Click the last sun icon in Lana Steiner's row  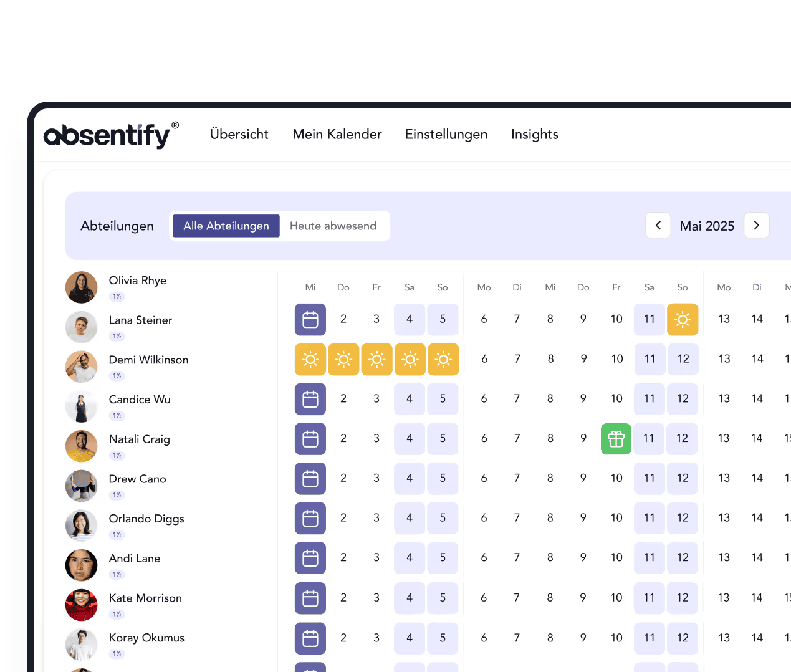click(443, 360)
